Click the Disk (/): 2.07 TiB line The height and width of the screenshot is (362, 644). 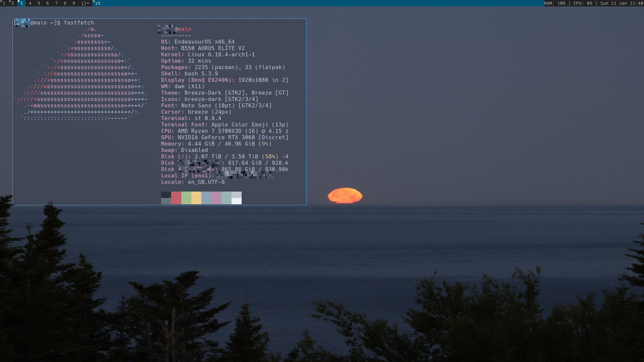225,156
